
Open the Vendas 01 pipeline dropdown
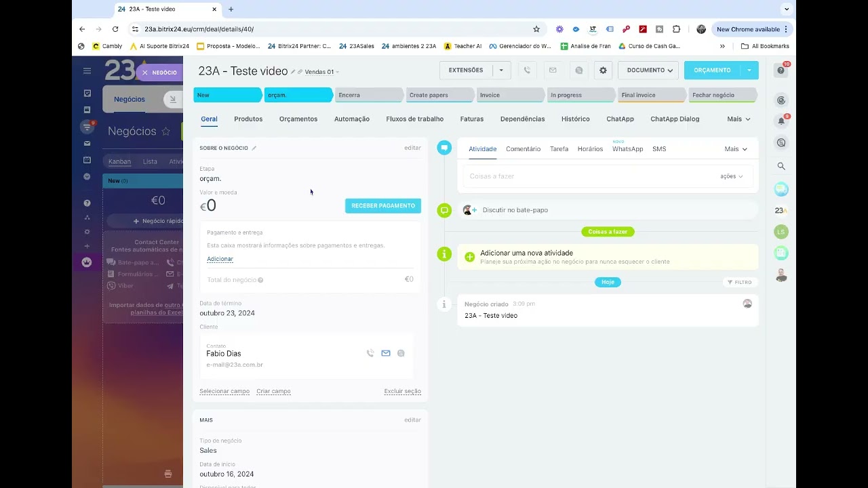point(321,72)
